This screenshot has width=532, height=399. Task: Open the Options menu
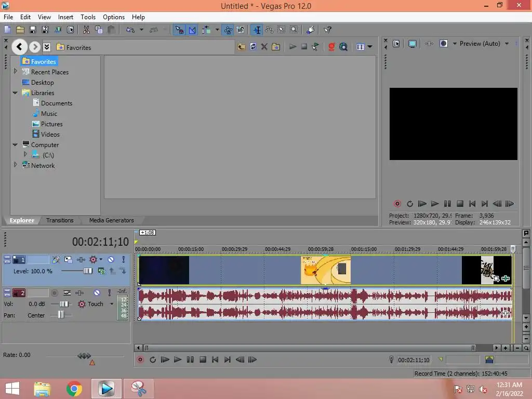pyautogui.click(x=114, y=17)
